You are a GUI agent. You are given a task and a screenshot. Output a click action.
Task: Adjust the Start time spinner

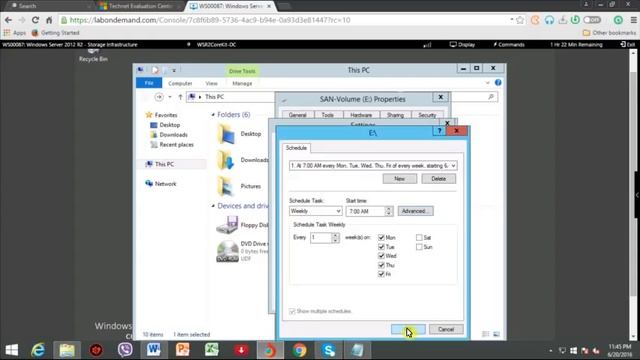(x=389, y=211)
